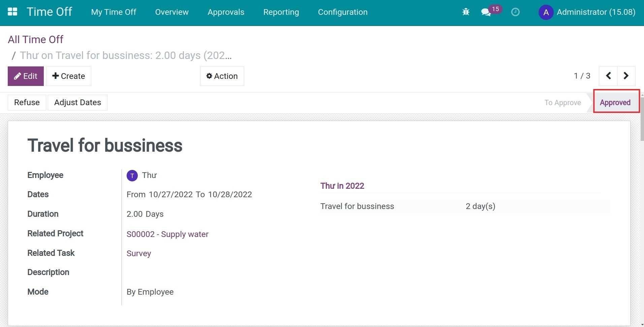Open the apps grid home menu

click(x=12, y=12)
